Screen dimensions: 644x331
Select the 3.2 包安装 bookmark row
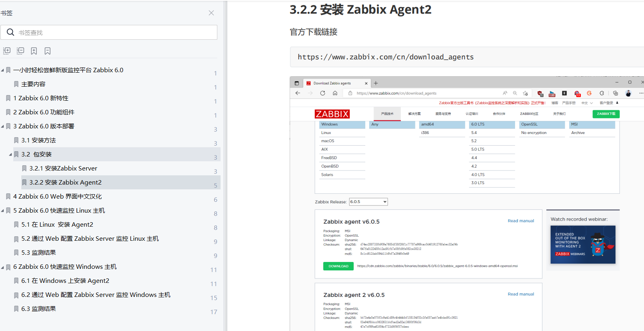117,154
